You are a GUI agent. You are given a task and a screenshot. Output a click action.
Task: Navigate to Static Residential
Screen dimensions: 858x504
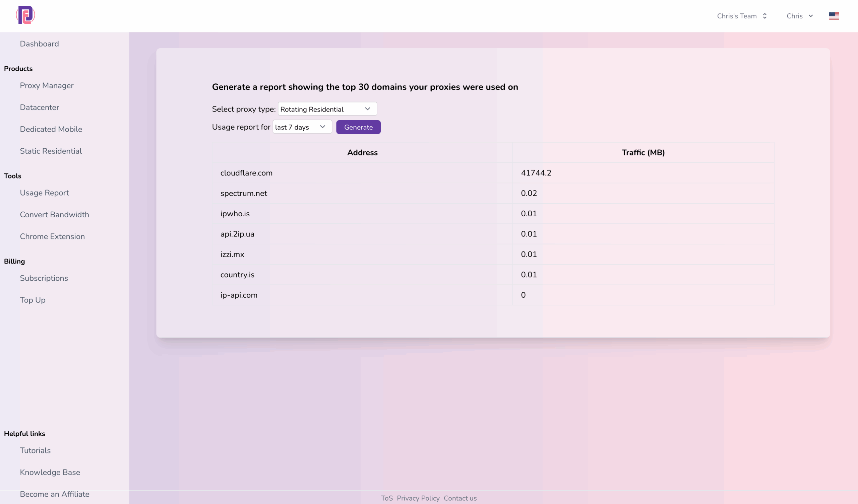pyautogui.click(x=51, y=151)
